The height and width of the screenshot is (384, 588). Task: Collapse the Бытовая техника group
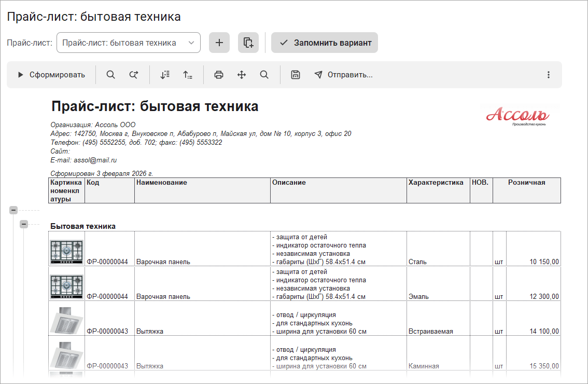pos(24,224)
